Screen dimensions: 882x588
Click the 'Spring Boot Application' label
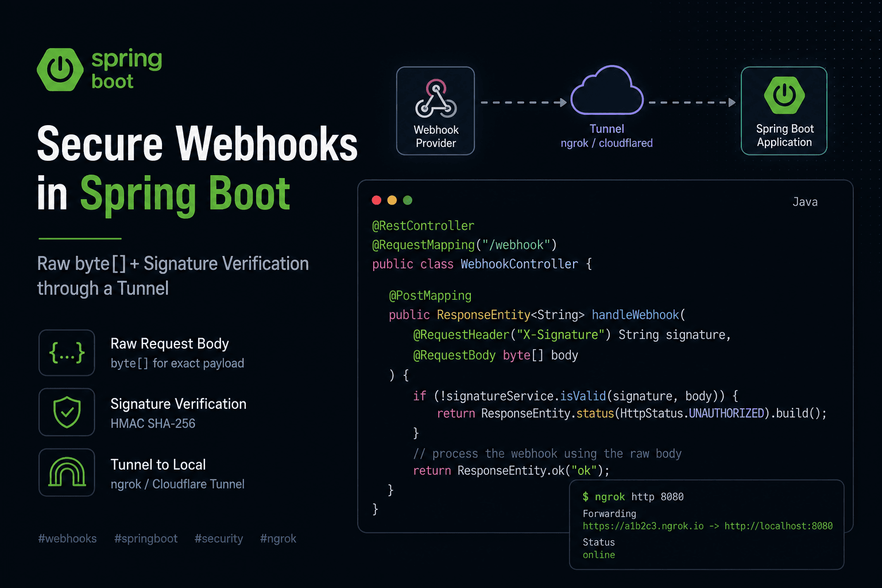click(784, 136)
